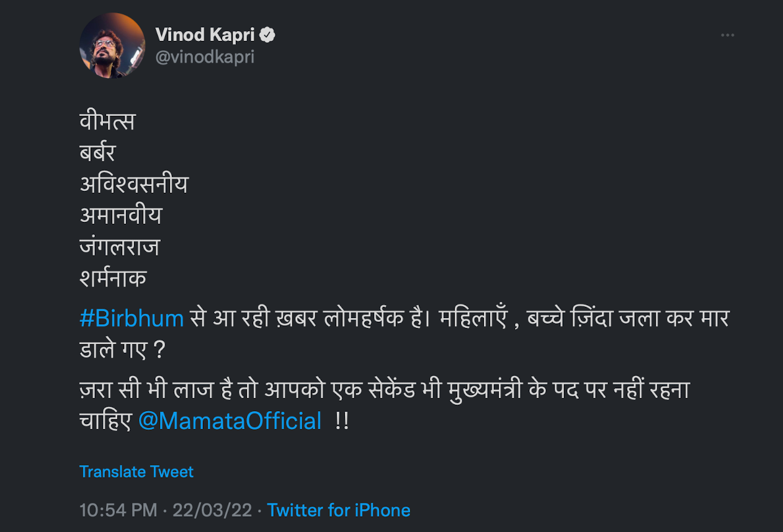
Task: Click the text डाले गए ? in the tweet
Action: [123, 349]
